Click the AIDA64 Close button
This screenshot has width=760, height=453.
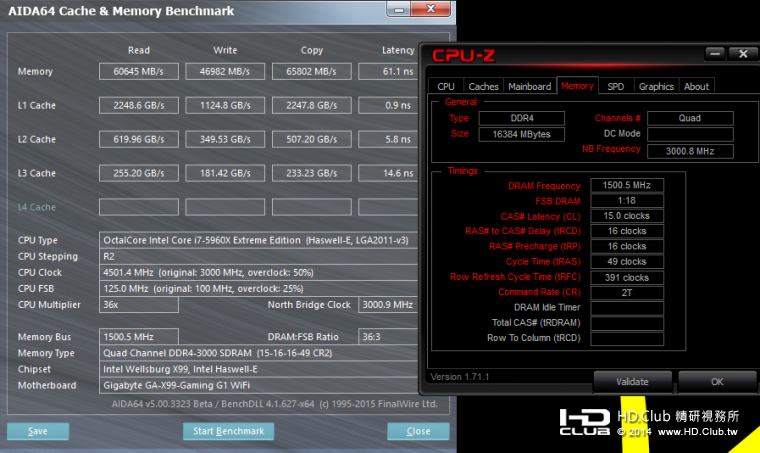pyautogui.click(x=418, y=431)
